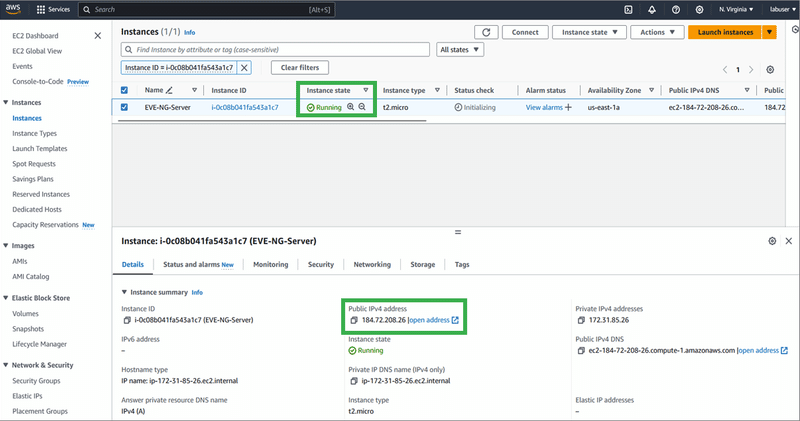The width and height of the screenshot is (800, 421).
Task: Go to the next results page
Action: pos(751,69)
